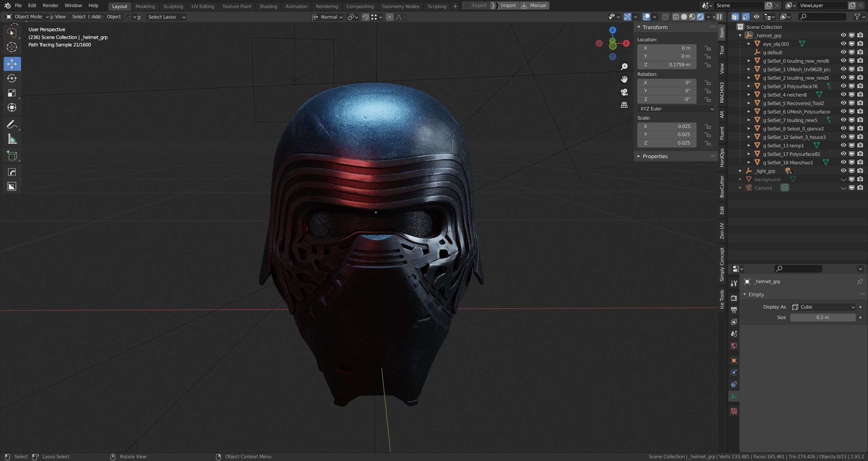This screenshot has width=868, height=461.
Task: Open the File menu
Action: [x=18, y=5]
